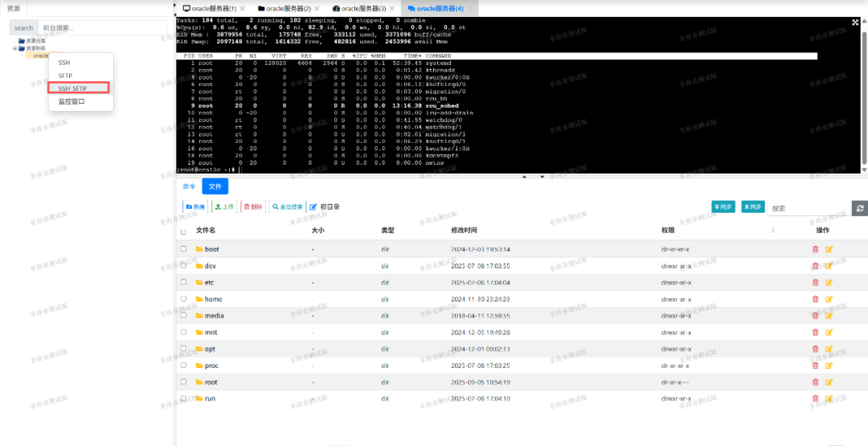Check the media folder checkbox
The width and height of the screenshot is (868, 446).
tap(183, 315)
